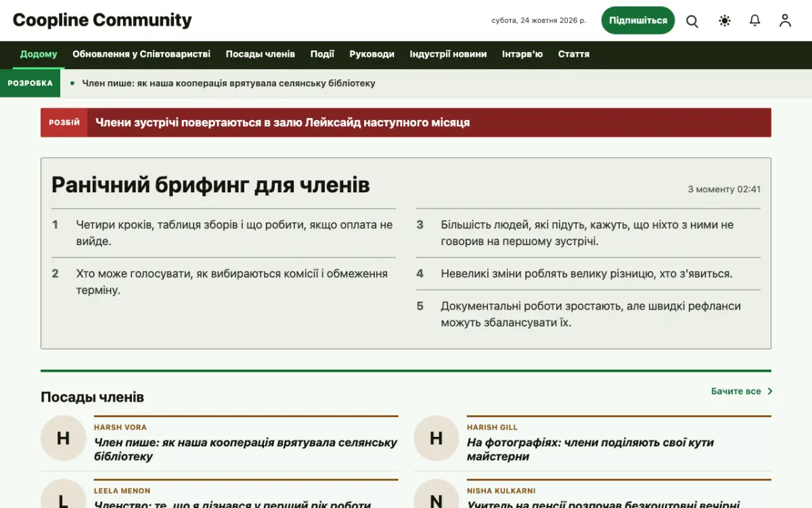This screenshot has height=508, width=812.
Task: Open the Стаття nav item
Action: 574,54
